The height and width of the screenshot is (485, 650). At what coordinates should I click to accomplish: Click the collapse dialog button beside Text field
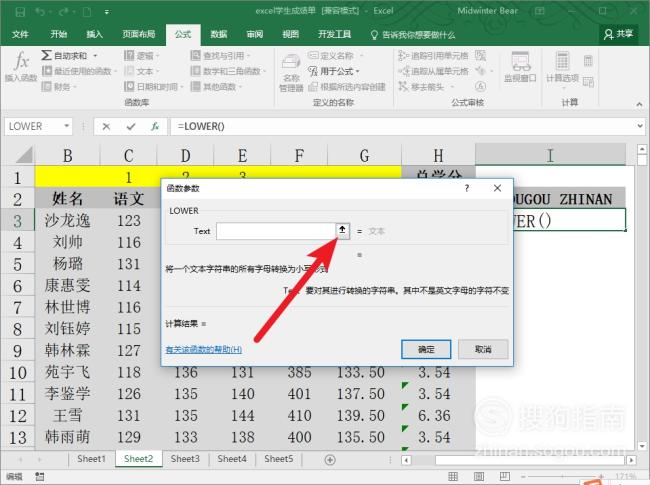point(342,231)
